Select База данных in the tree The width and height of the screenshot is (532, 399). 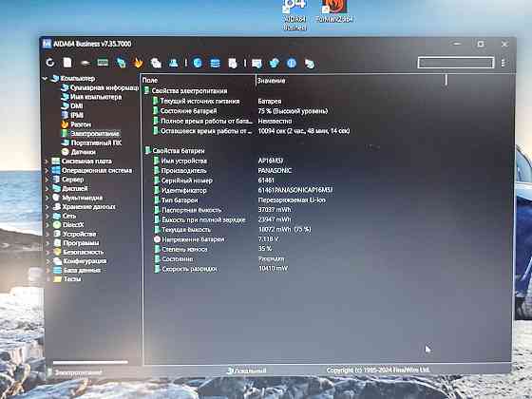[x=82, y=271]
